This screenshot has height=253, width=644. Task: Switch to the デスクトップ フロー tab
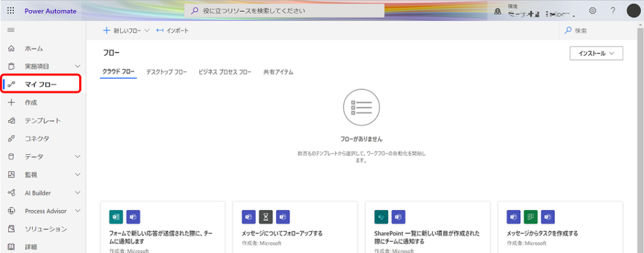(x=166, y=72)
